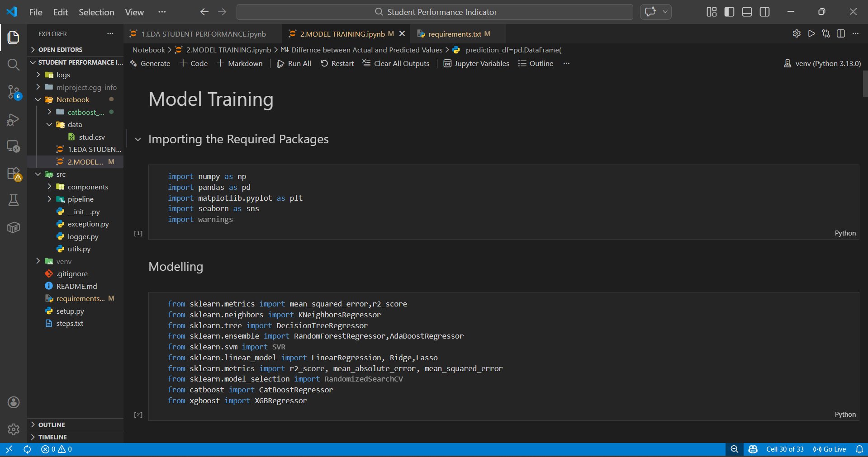Click Run All in notebook toolbar
The image size is (868, 457).
[x=294, y=64]
